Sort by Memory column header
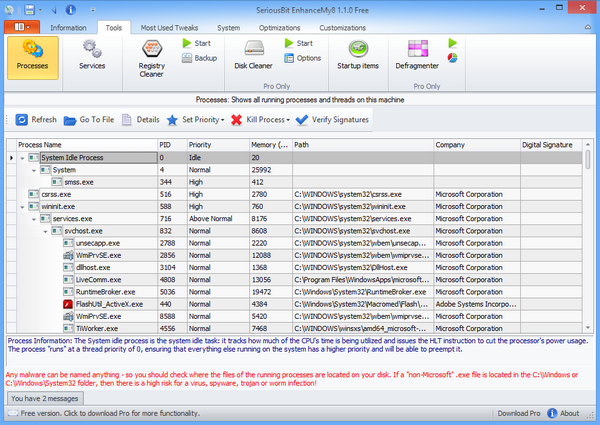The height and width of the screenshot is (425, 600). (271, 145)
